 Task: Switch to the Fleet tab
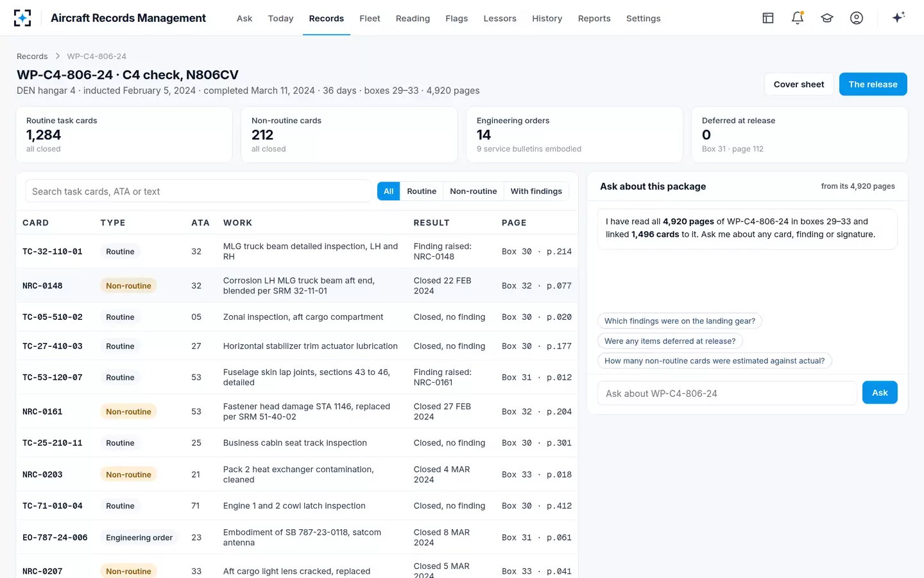click(370, 19)
